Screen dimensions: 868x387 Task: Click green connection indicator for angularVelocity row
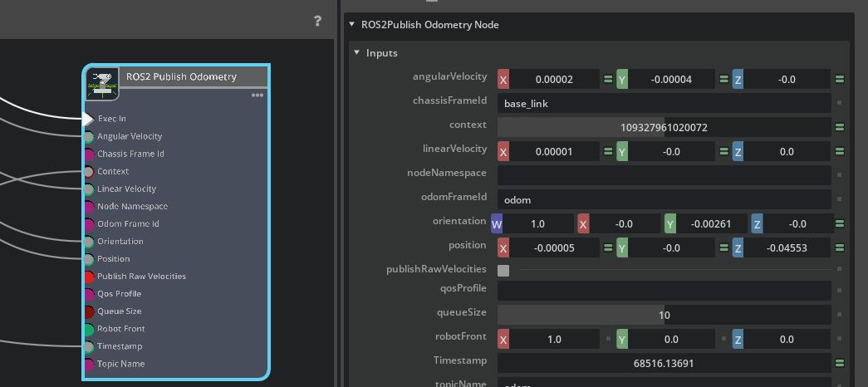(839, 79)
